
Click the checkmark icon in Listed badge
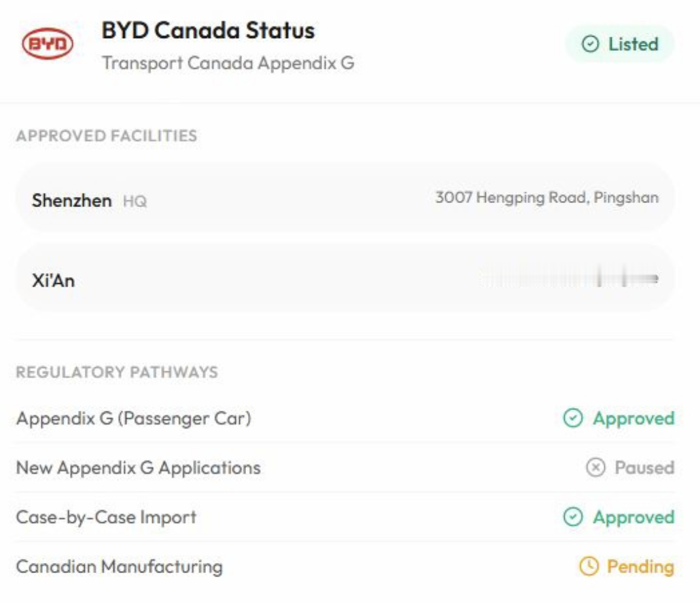click(x=591, y=45)
